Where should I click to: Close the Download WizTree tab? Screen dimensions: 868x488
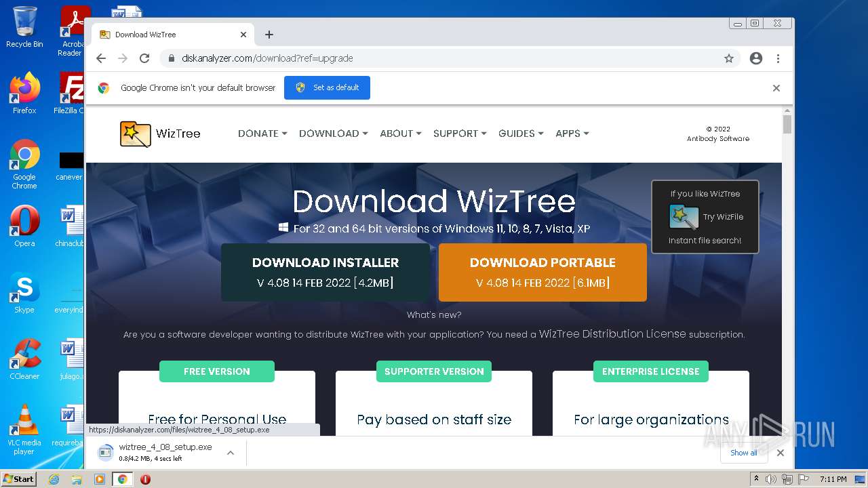pyautogui.click(x=243, y=35)
